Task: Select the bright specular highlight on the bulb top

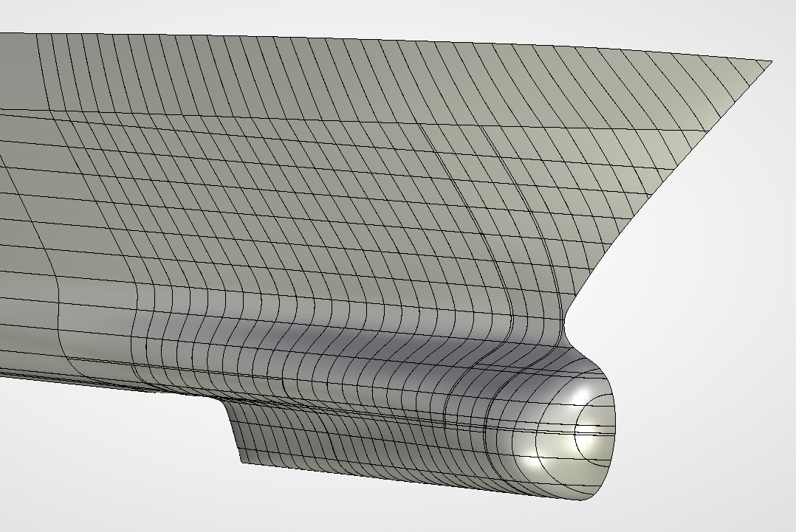Action: click(589, 394)
